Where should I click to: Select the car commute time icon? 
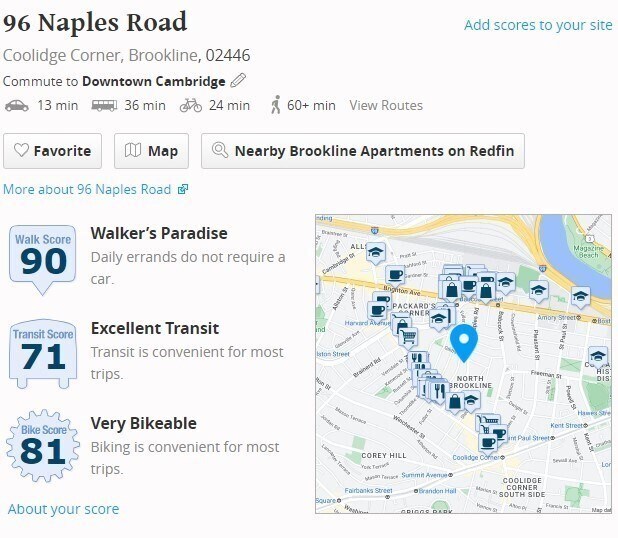16,105
